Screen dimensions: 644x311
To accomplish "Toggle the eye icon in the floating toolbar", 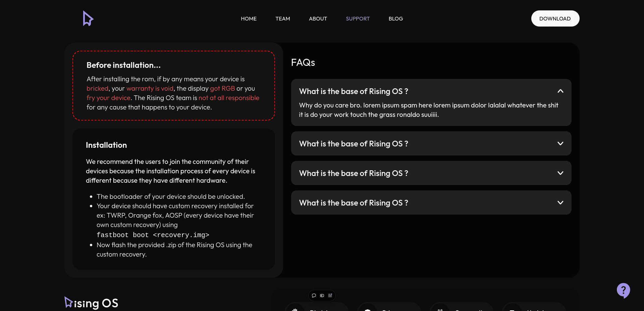I will (x=322, y=296).
